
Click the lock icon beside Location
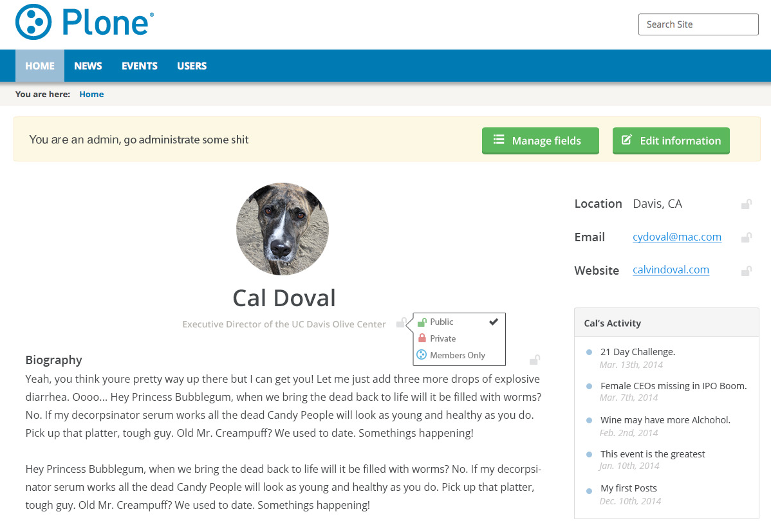[x=747, y=204]
